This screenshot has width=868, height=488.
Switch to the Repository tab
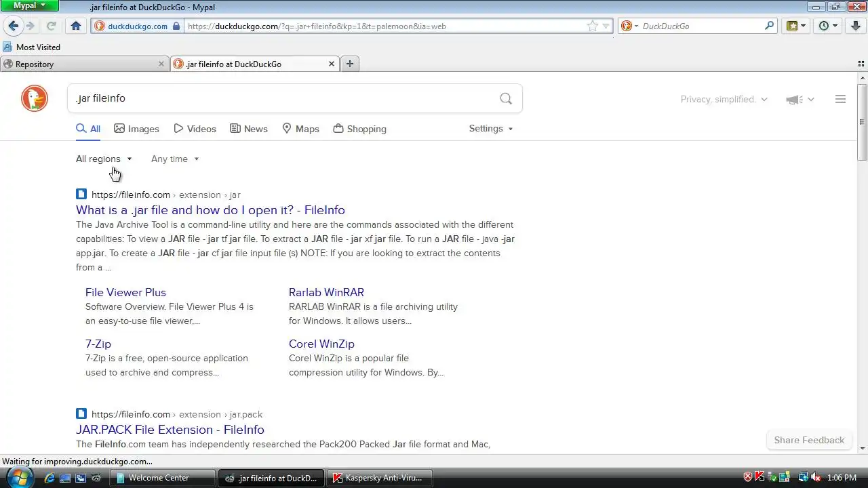click(84, 64)
